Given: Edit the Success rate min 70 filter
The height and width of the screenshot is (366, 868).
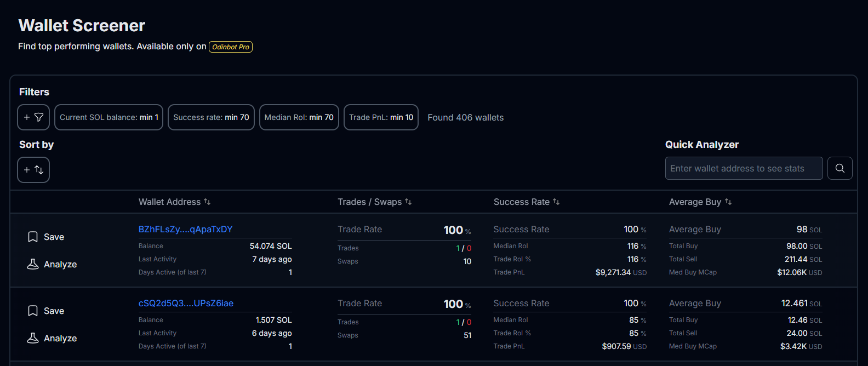Looking at the screenshot, I should (x=211, y=117).
